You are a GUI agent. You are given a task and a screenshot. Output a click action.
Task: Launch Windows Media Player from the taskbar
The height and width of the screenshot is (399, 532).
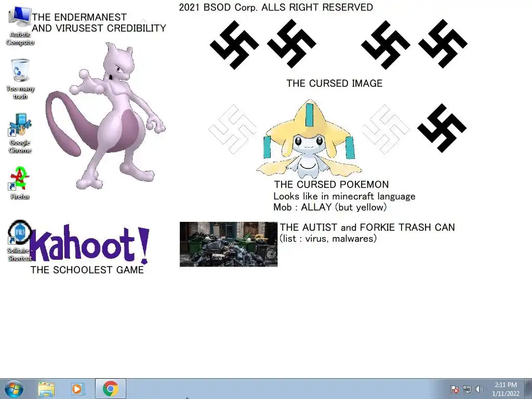(x=77, y=389)
